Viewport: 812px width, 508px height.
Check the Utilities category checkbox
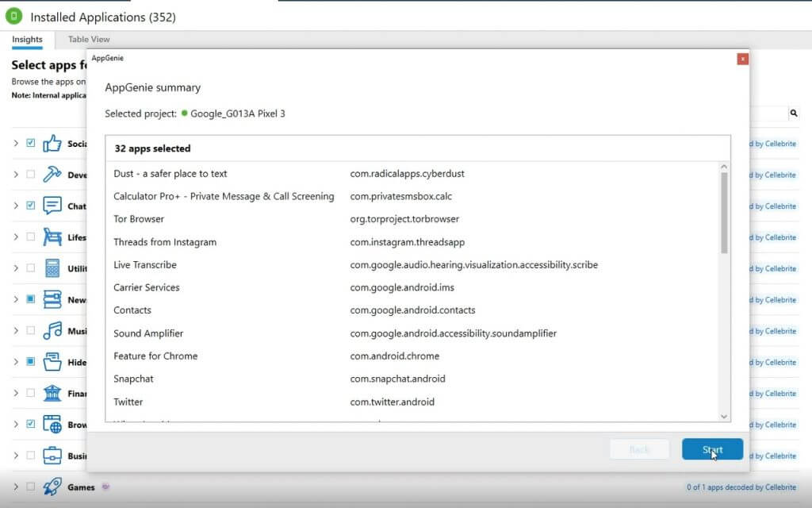[x=31, y=268]
